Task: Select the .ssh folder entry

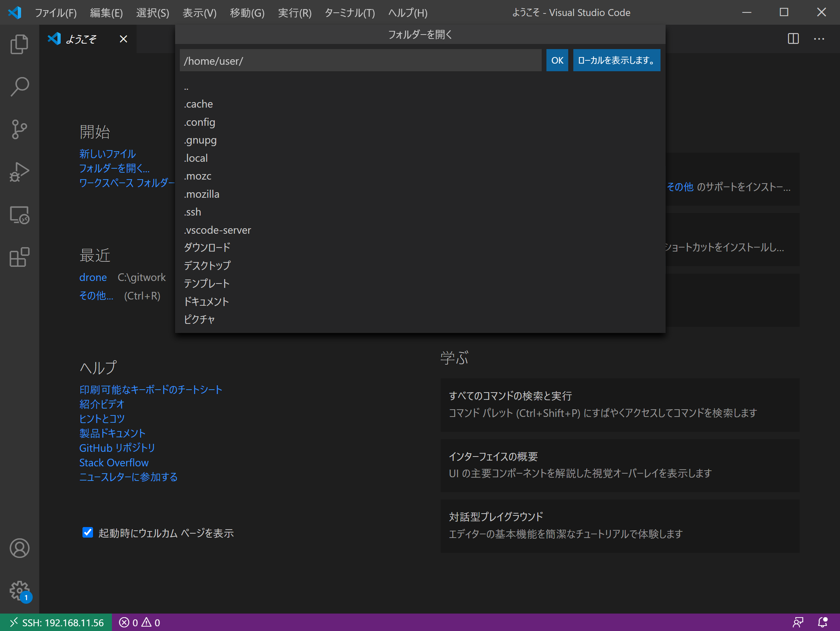Action: click(420, 212)
